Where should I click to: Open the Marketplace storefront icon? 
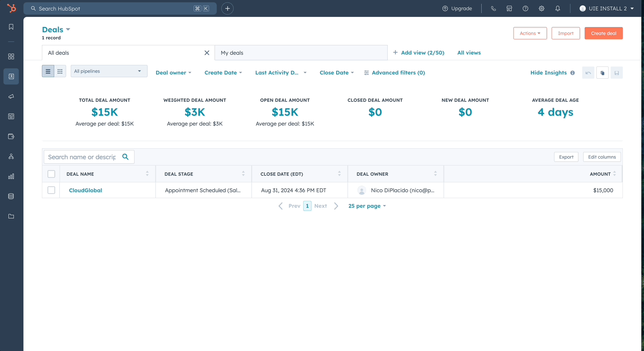coord(509,8)
